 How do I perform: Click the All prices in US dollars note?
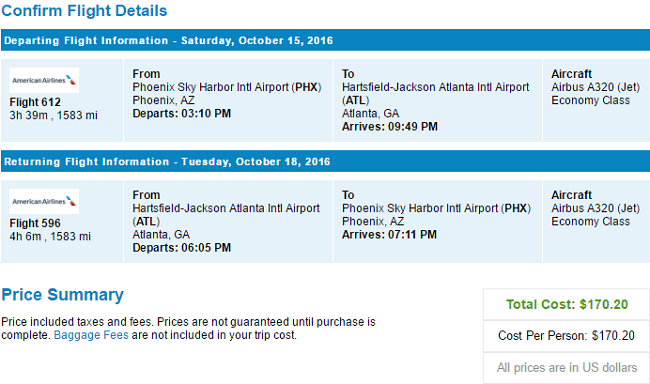click(567, 367)
